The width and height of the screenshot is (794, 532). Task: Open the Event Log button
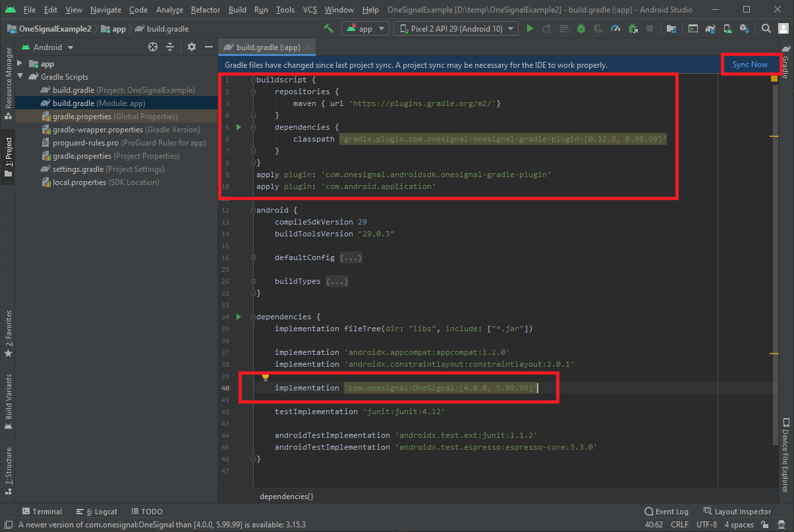tap(666, 512)
